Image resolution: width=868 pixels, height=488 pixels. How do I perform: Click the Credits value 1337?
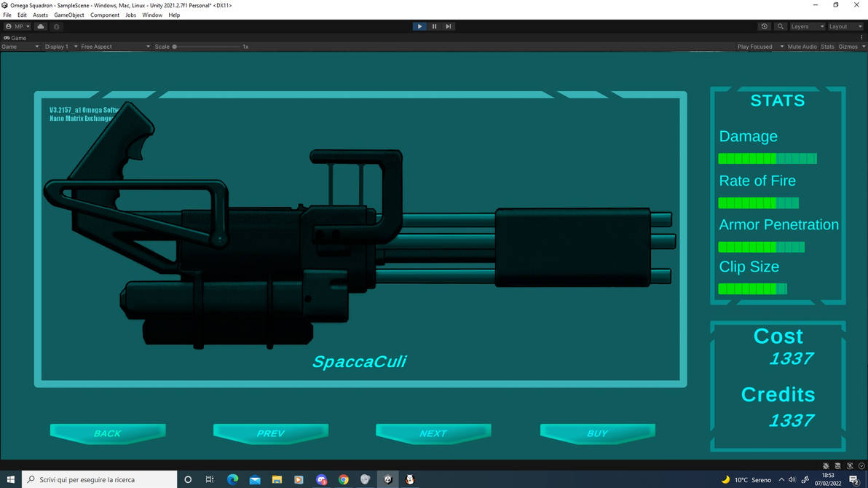tap(792, 421)
